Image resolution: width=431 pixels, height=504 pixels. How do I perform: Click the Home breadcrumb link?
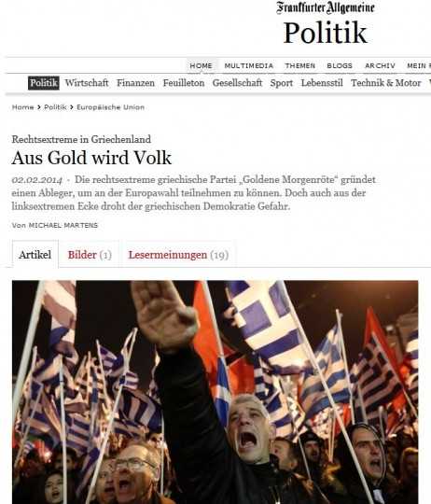tap(22, 107)
